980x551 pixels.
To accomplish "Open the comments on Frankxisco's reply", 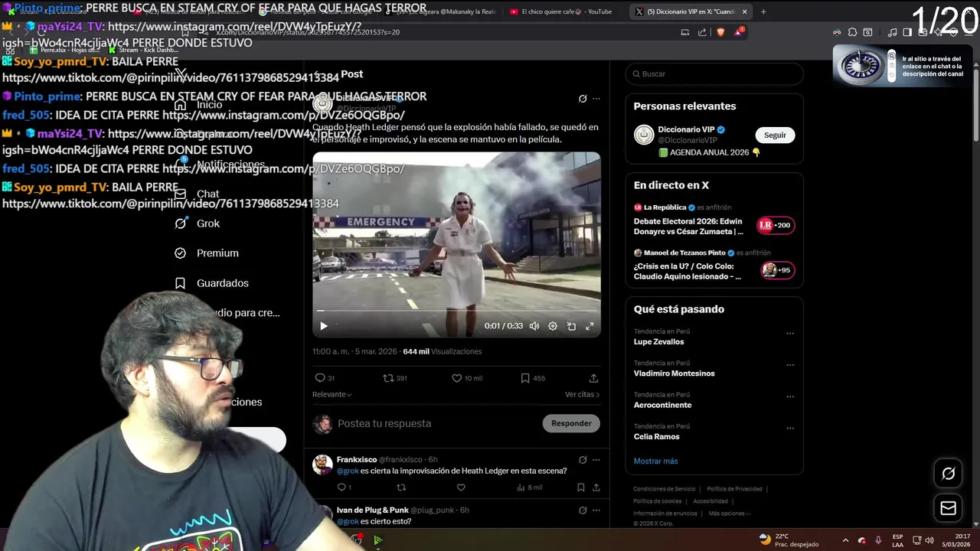I will [344, 487].
